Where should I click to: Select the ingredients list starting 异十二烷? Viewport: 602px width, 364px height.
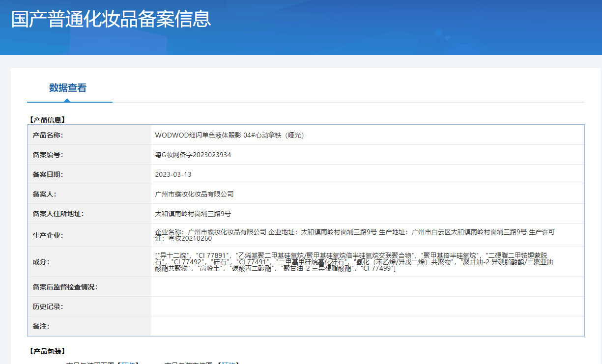point(354,262)
